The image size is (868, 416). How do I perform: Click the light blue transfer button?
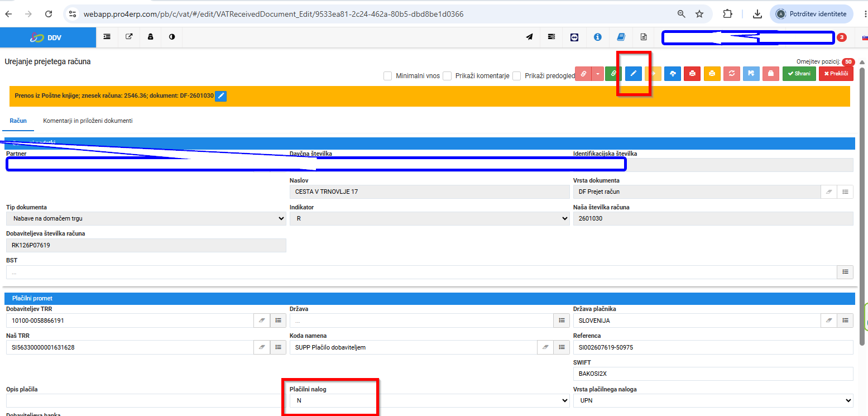pos(751,73)
